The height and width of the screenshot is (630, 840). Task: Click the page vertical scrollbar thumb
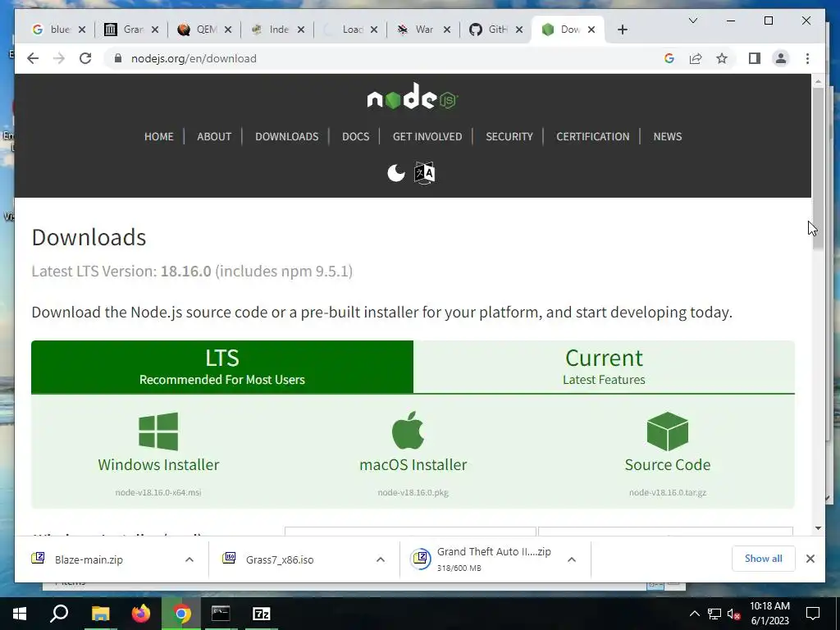coord(818,167)
